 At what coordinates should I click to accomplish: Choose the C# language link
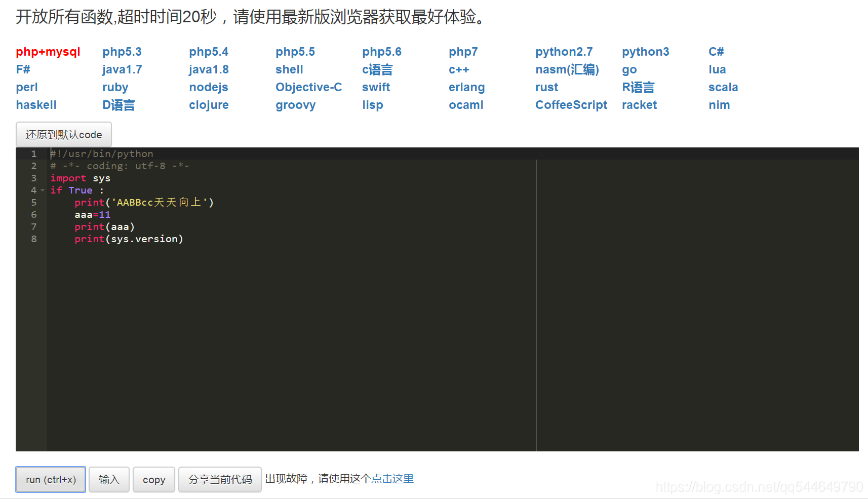tap(716, 52)
